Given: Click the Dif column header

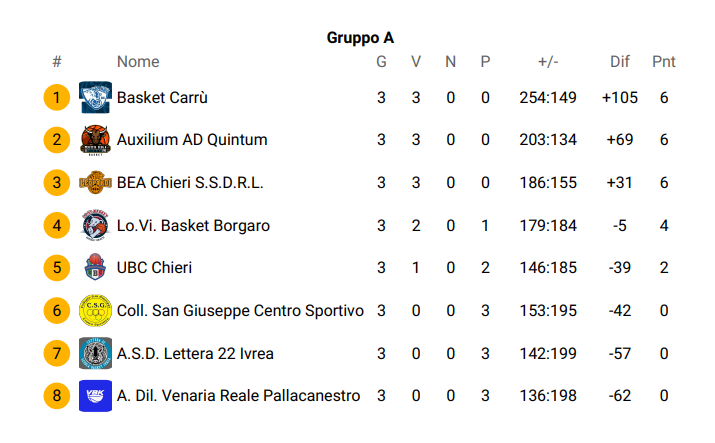Looking at the screenshot, I should (x=620, y=62).
